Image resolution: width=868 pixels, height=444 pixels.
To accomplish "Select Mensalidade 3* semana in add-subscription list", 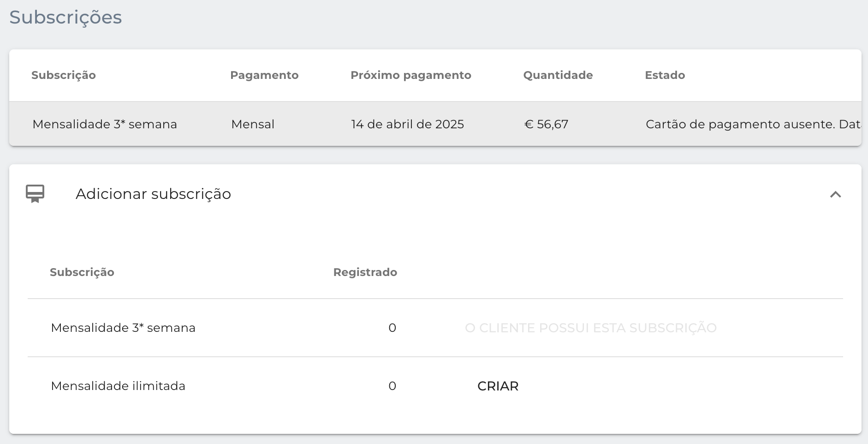I will click(123, 328).
